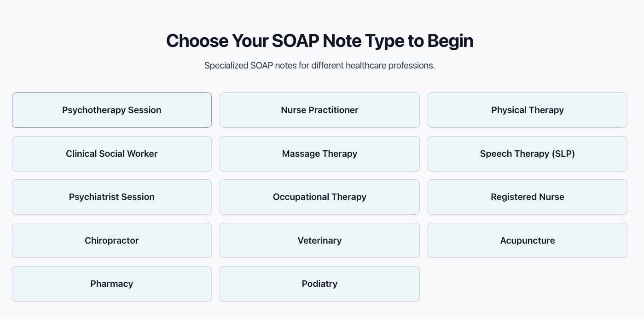The width and height of the screenshot is (644, 319).
Task: Pick the Chiropractor option
Action: click(x=112, y=240)
